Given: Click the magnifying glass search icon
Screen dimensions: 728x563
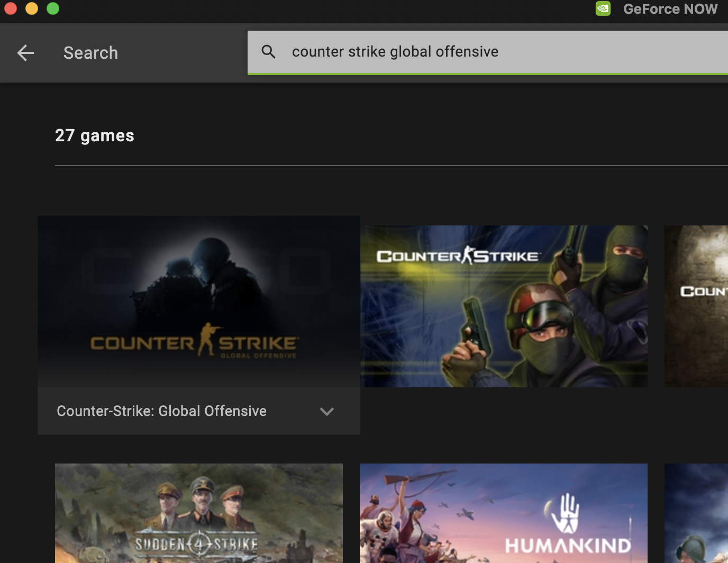Looking at the screenshot, I should click(269, 52).
